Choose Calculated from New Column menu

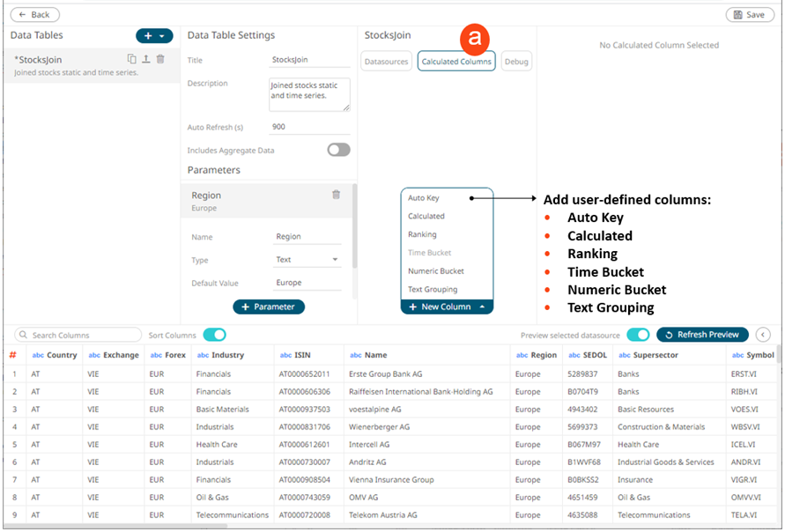coord(426,216)
